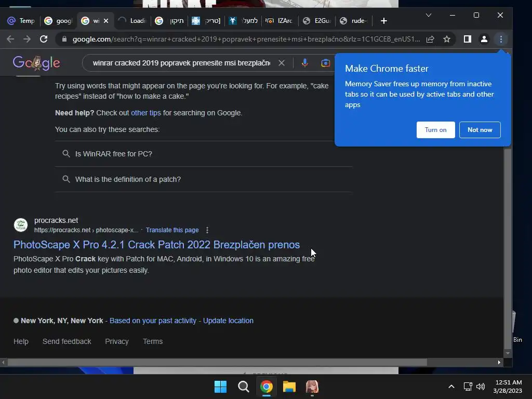Open a new browser tab
This screenshot has height=399, width=532.
click(384, 21)
